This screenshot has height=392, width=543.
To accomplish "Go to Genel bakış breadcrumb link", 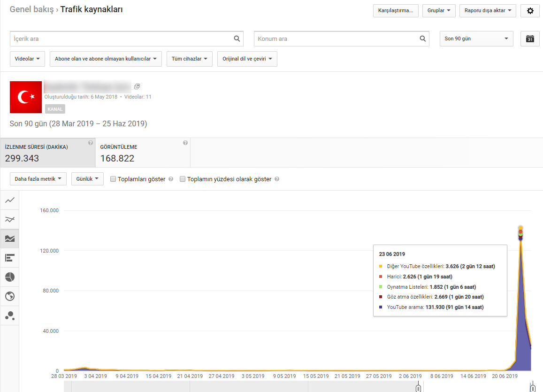I will coord(31,9).
